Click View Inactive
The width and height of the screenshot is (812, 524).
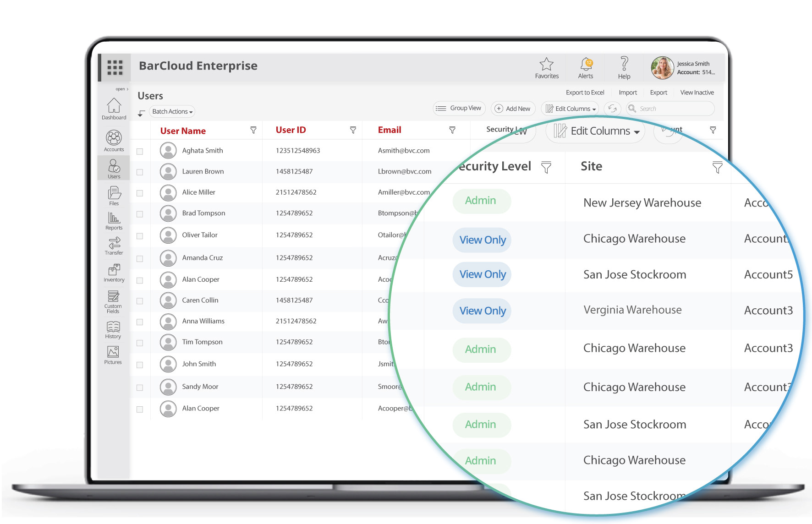[x=697, y=93]
